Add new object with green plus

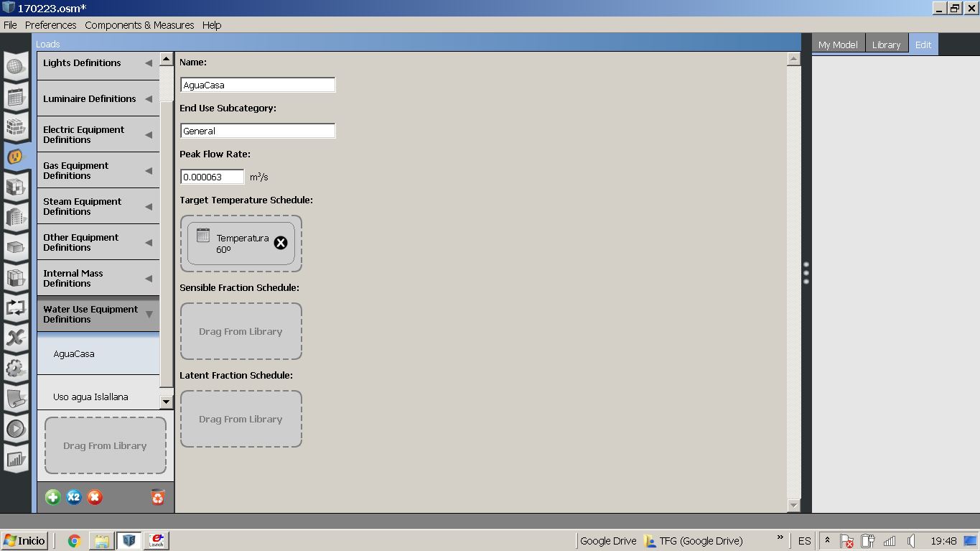[52, 497]
